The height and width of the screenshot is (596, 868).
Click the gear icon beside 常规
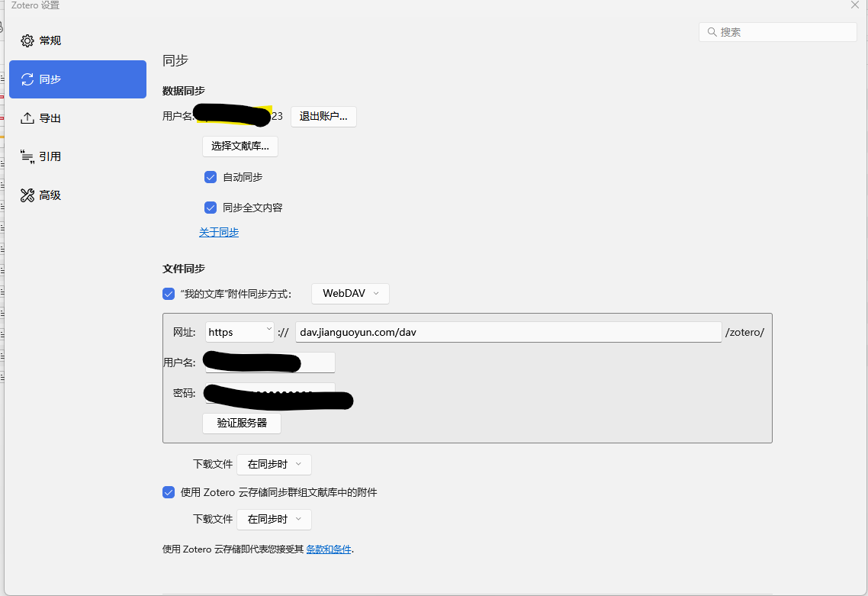(27, 40)
